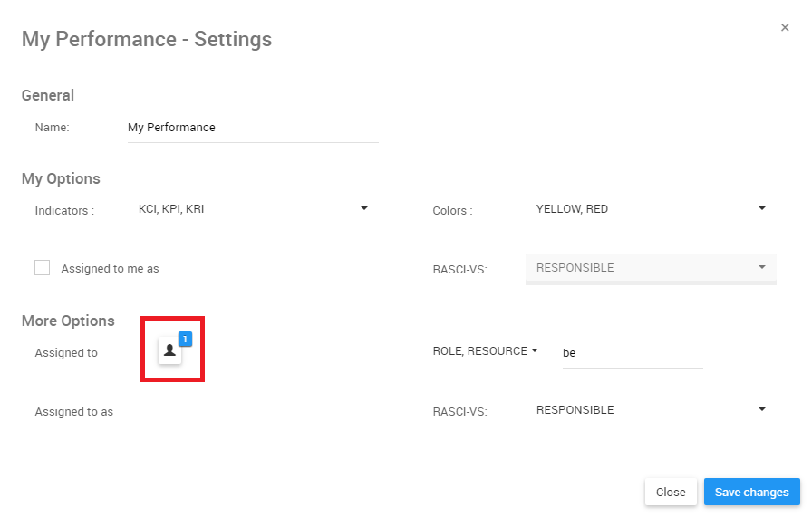
Task: Click the Colors dropdown arrow icon
Action: 762,208
